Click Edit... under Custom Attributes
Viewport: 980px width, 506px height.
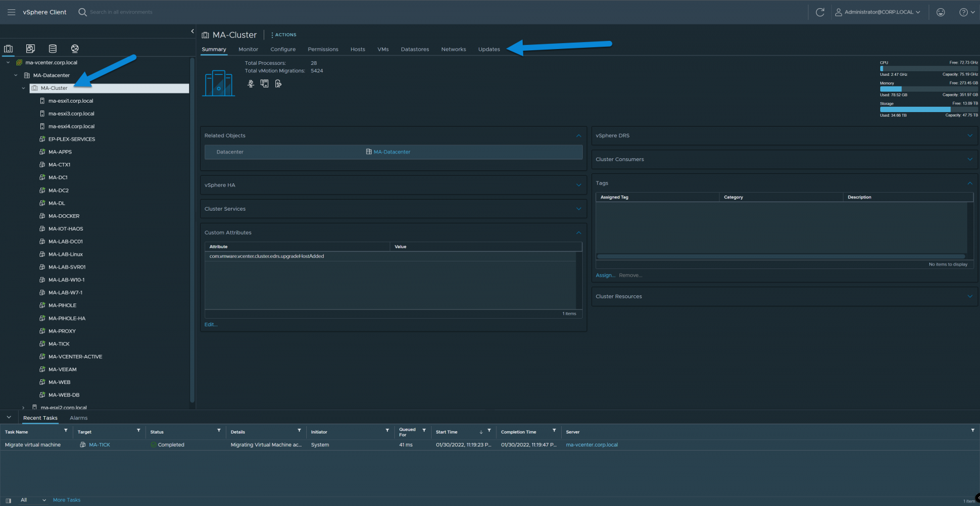[x=211, y=324]
